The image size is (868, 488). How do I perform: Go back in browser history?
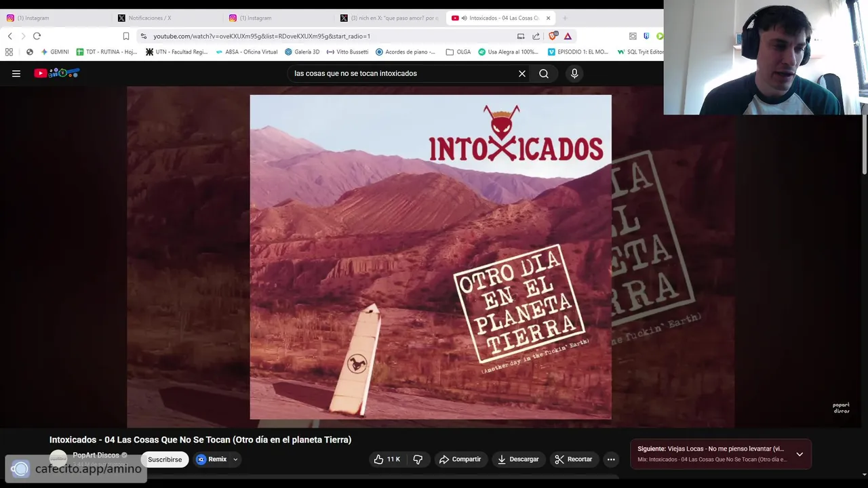tap(9, 36)
